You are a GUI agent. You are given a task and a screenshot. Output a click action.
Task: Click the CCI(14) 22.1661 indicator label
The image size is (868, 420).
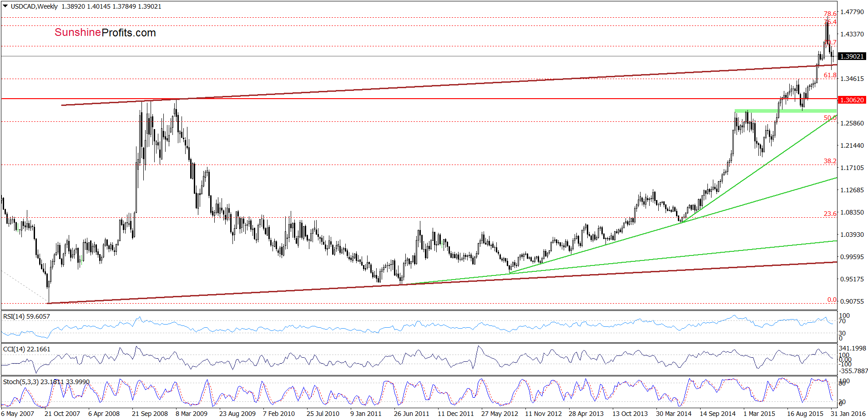26,349
